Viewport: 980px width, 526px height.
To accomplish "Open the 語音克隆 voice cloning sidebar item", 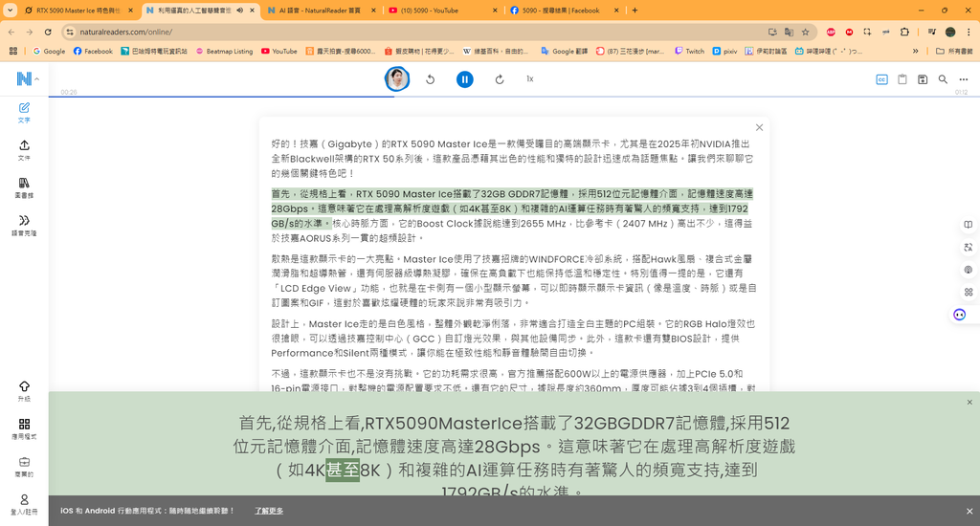I will click(x=24, y=225).
